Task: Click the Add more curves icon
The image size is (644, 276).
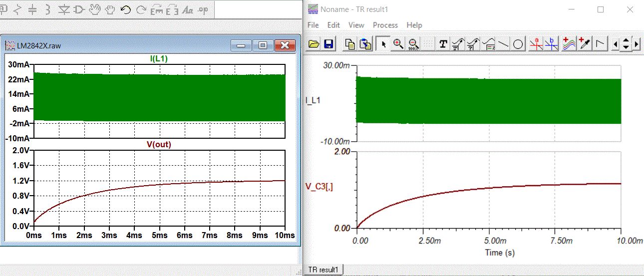Action: click(x=569, y=44)
